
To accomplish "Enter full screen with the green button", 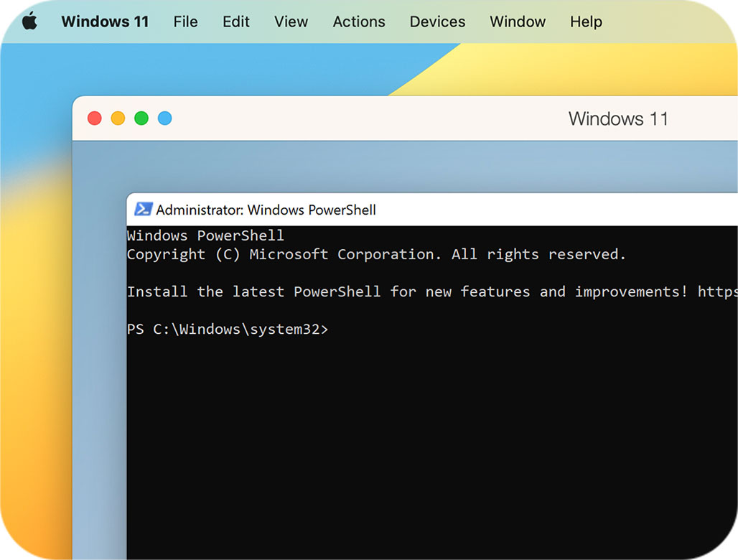I will tap(141, 118).
